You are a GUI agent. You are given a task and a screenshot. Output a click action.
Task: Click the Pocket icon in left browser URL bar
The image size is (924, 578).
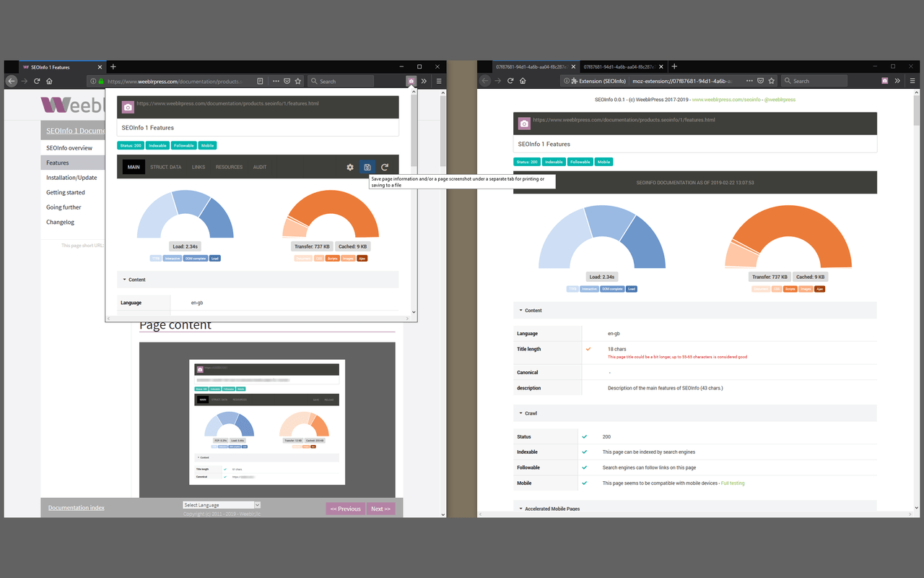tap(287, 81)
